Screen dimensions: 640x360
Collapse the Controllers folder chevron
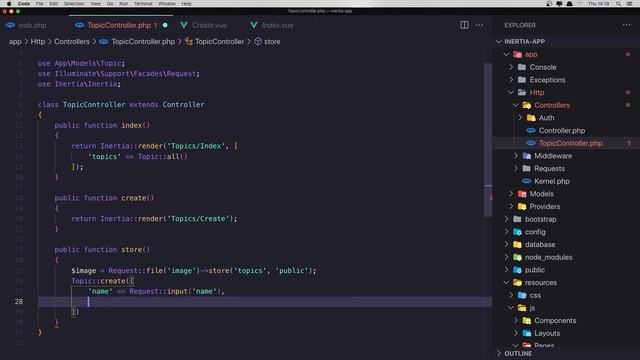516,105
